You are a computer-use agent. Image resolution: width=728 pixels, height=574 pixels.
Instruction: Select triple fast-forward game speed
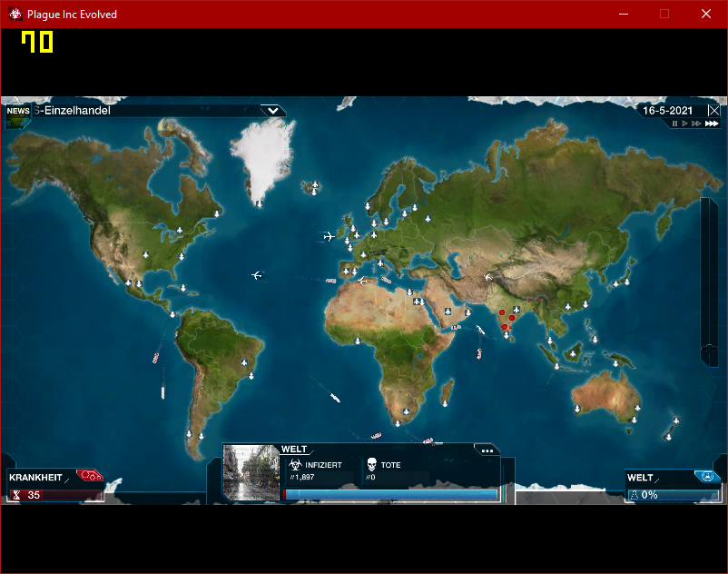click(712, 124)
